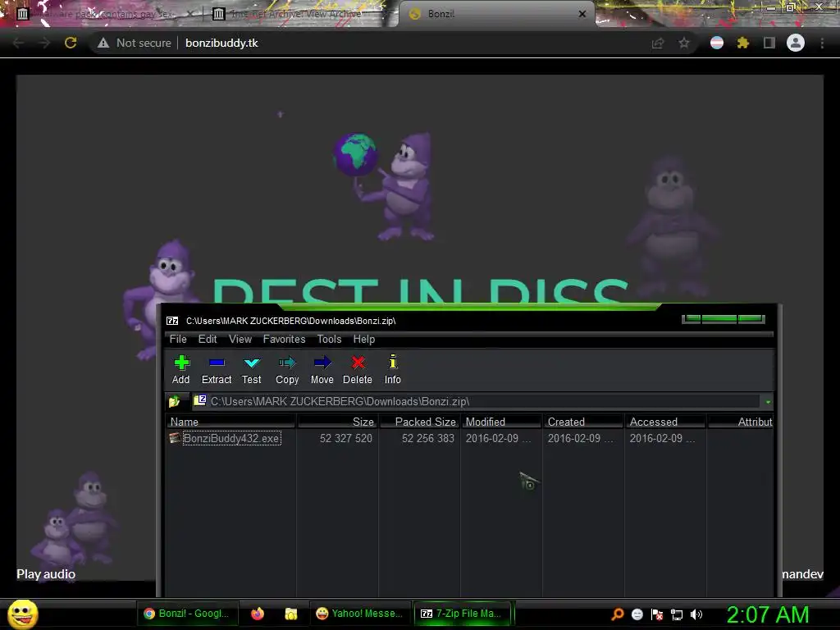840x630 pixels.
Task: Open the Info tool in 7-Zip
Action: click(x=393, y=370)
